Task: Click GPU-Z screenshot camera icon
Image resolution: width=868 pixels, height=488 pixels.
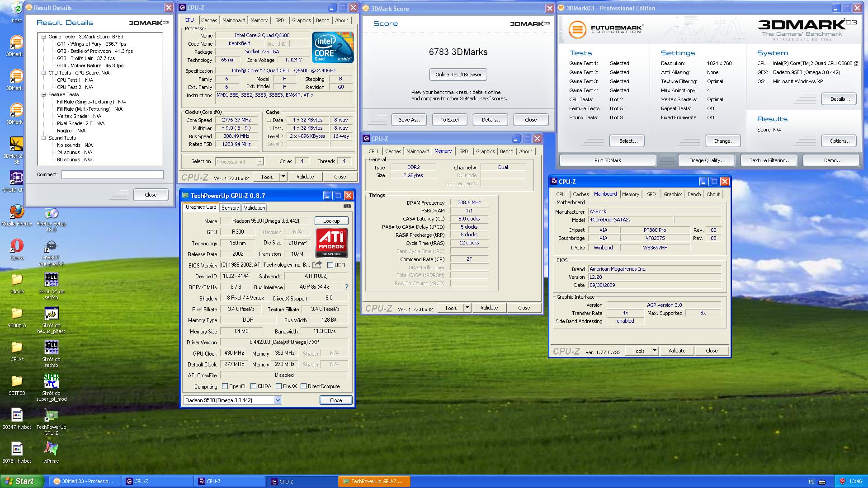Action: tap(347, 206)
